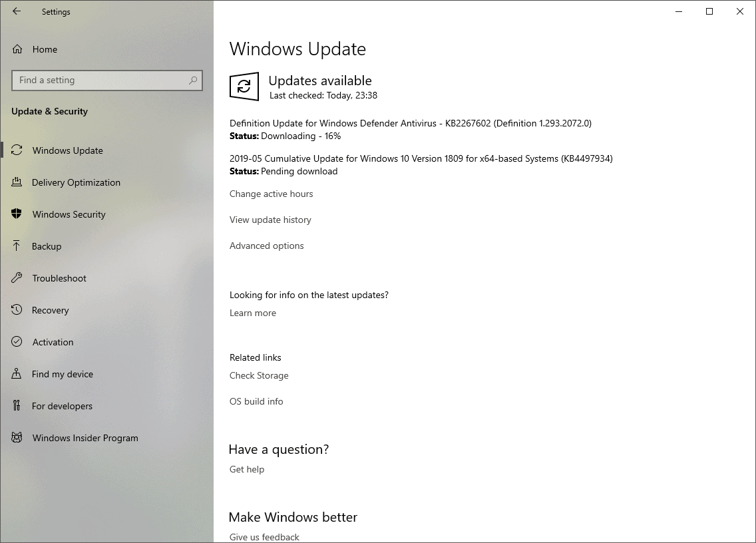The image size is (756, 543).
Task: Click the large update refresh icon
Action: pos(244,87)
